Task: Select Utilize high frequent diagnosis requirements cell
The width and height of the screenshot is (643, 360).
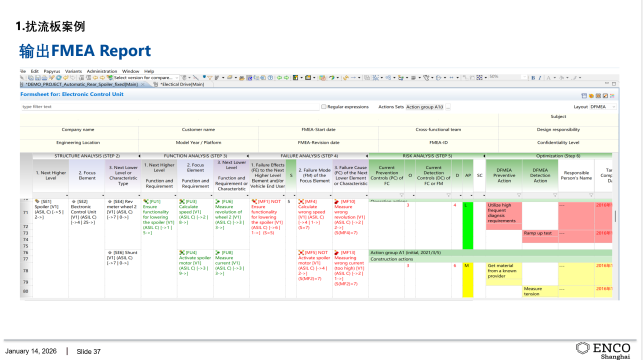Action: (504, 212)
